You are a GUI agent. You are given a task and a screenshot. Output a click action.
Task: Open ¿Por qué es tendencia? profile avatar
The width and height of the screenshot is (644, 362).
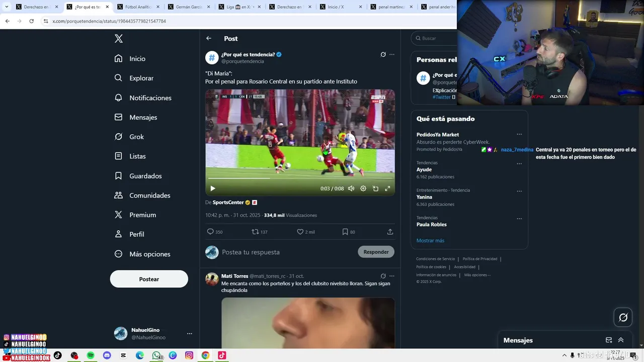(212, 57)
